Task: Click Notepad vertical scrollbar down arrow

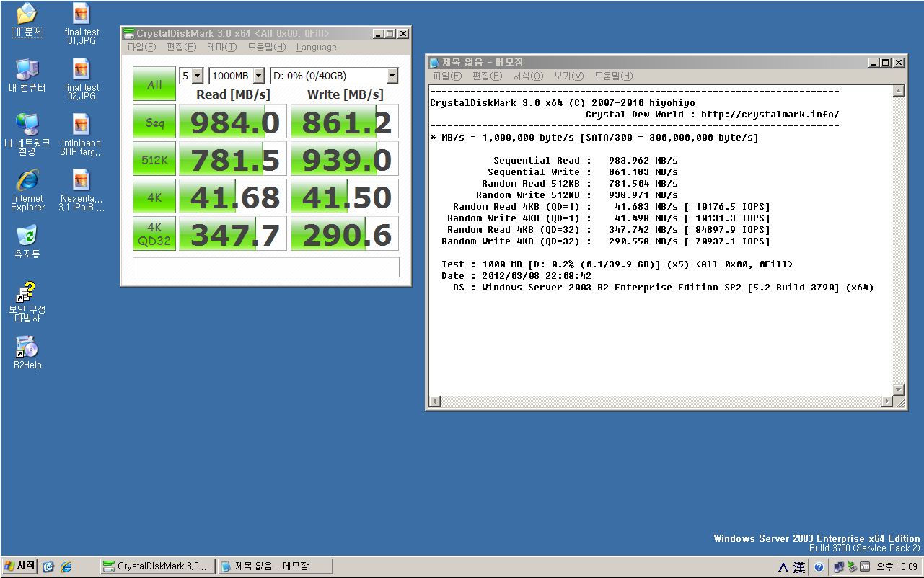Action: tap(899, 390)
